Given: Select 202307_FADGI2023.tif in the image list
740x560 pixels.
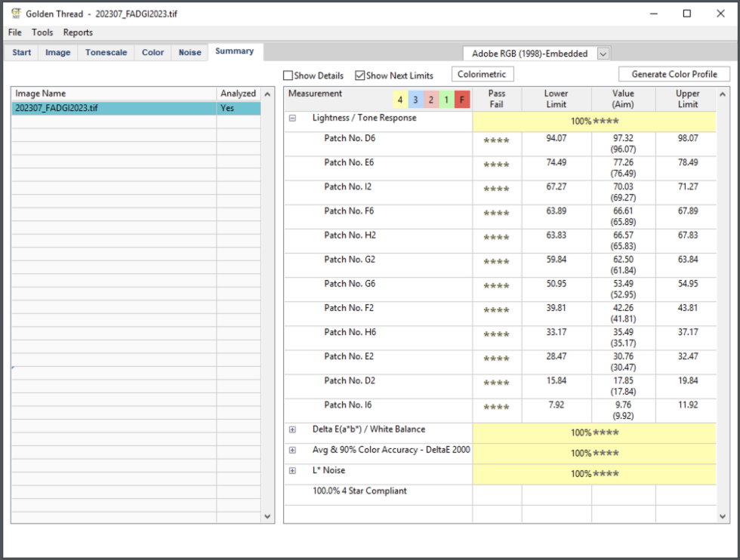Looking at the screenshot, I should 57,108.
